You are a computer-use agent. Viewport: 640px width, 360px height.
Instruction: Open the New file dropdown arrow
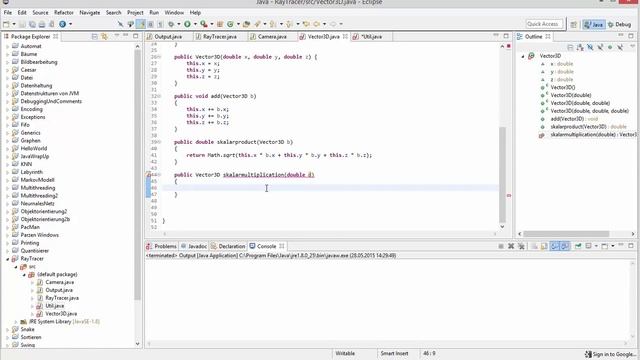tap(14, 24)
